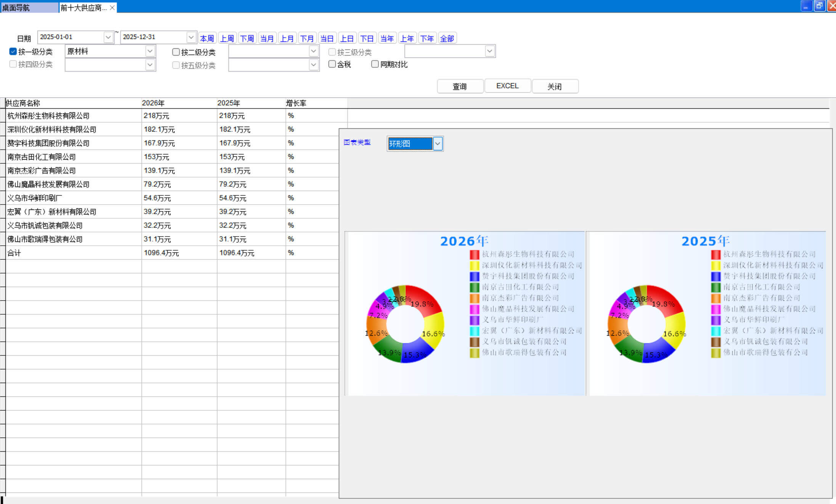Viewport: 836px width, 504px height.
Task: Close the 前十大供应商 tab with its X icon
Action: coord(112,8)
